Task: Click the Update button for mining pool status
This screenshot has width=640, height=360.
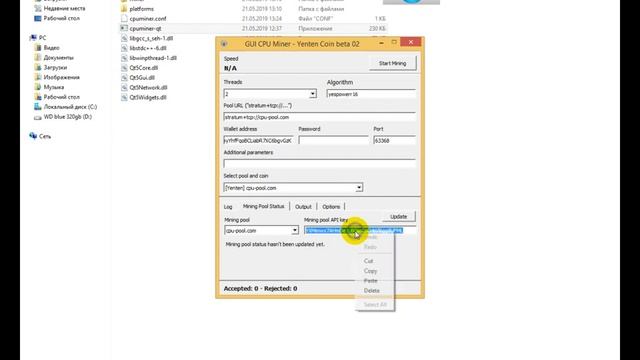Action: point(398,216)
